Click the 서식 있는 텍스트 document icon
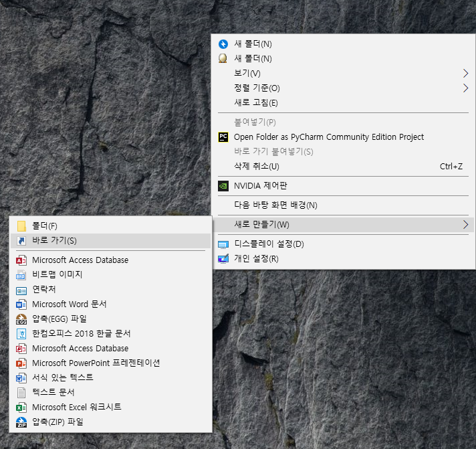Image resolution: width=476 pixels, height=449 pixels. click(x=21, y=378)
